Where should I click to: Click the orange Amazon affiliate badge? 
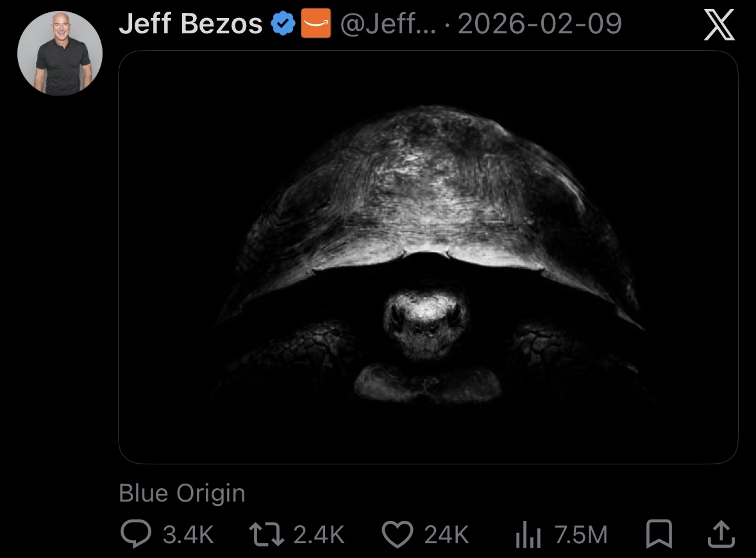click(316, 23)
